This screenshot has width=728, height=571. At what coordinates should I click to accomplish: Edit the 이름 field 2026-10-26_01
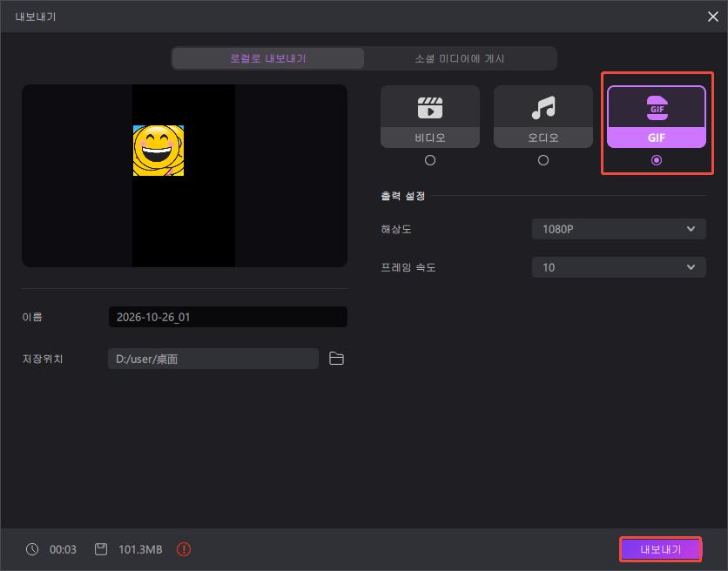tap(227, 317)
